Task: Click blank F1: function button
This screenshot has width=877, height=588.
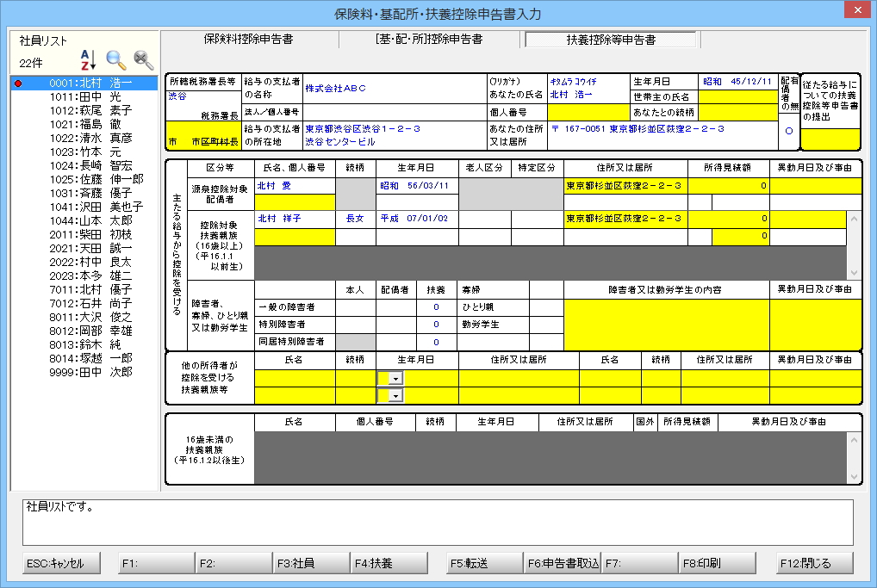Action: (157, 563)
